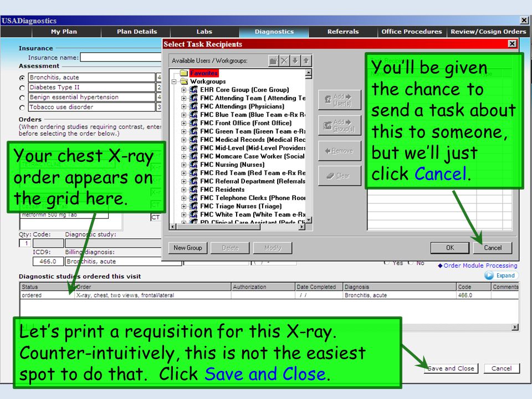This screenshot has height=399, width=532.
Task: Expand the FMC Residents node
Action: click(183, 190)
